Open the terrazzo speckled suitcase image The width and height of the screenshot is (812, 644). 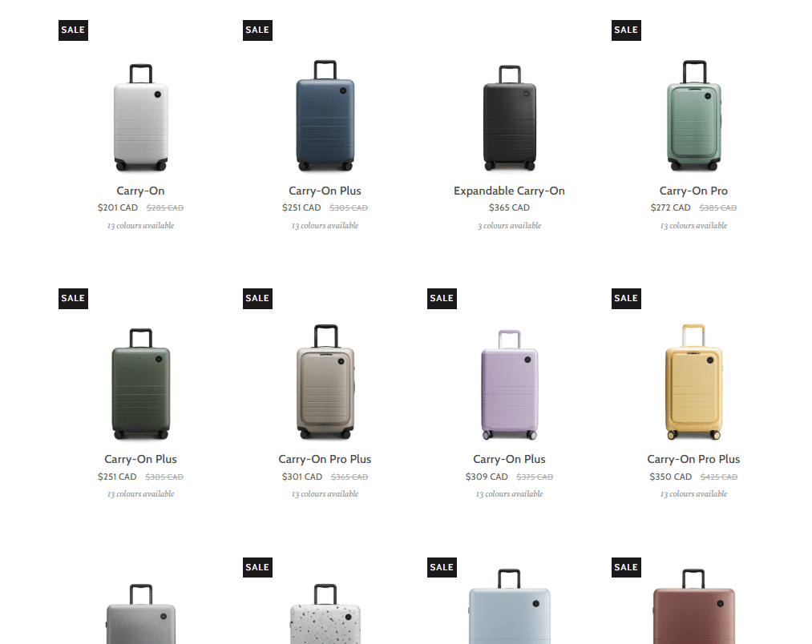pos(325,614)
